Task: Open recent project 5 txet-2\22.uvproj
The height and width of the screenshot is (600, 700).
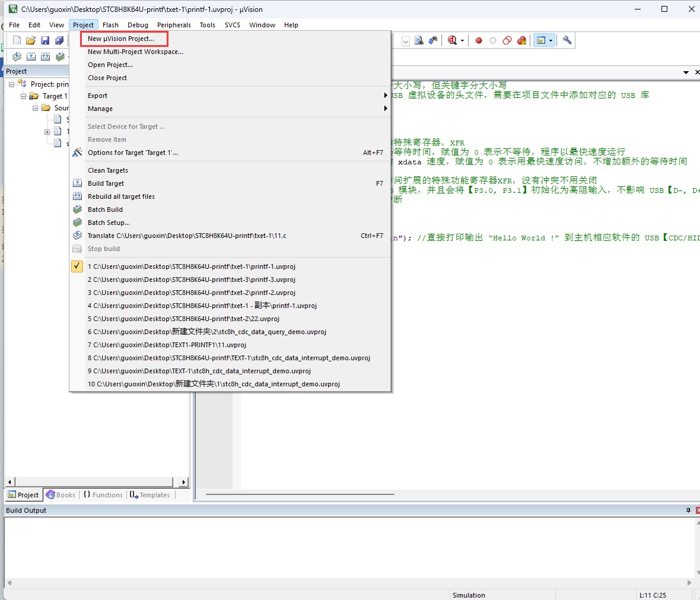Action: point(183,319)
